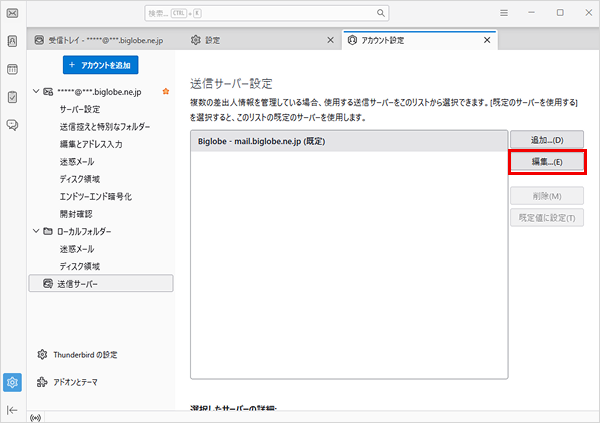
Task: Open the Chat sidebar icon
Action: coord(12,125)
